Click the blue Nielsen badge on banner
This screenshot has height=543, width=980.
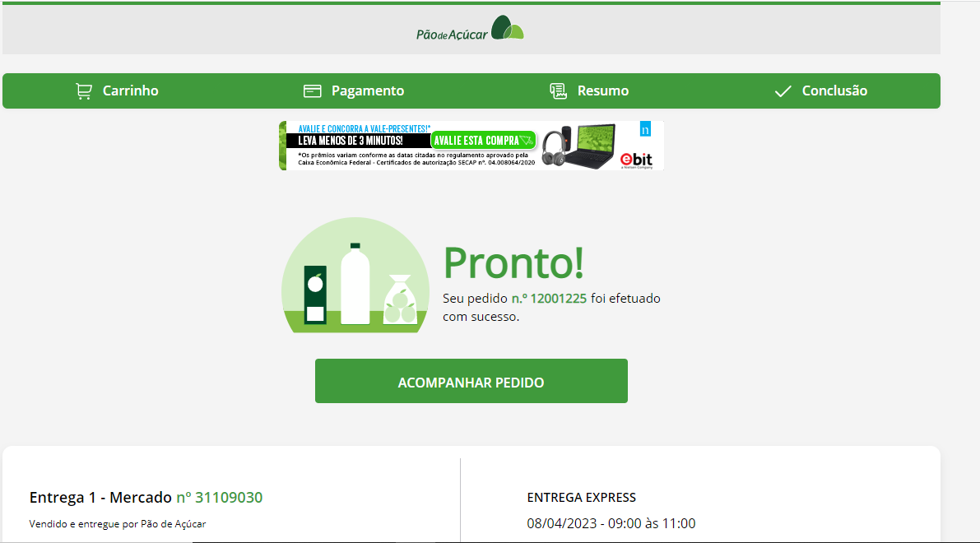click(x=645, y=129)
